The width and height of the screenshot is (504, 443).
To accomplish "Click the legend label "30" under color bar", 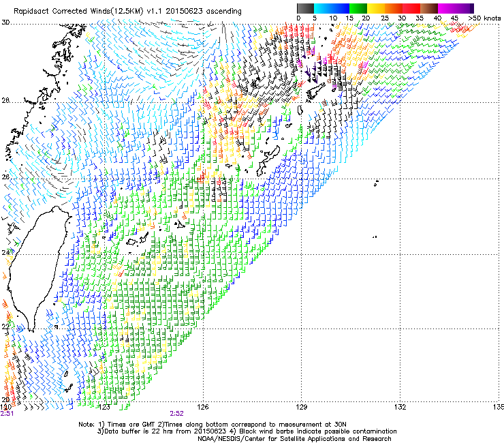I will tap(402, 18).
